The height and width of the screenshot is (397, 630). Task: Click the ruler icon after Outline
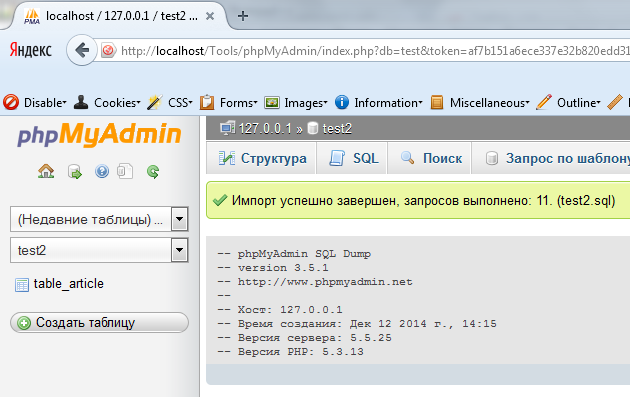point(615,102)
